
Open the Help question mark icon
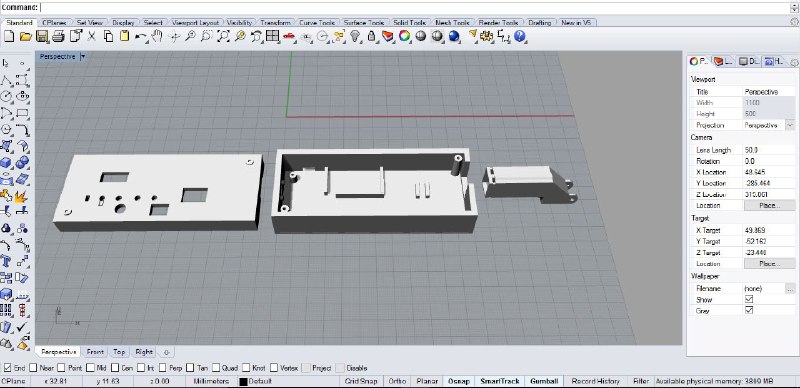520,36
